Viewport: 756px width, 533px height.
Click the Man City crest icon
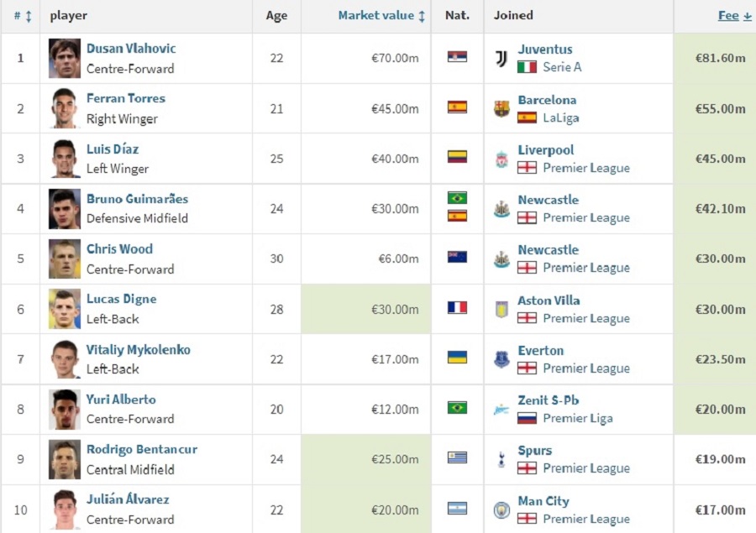click(501, 509)
